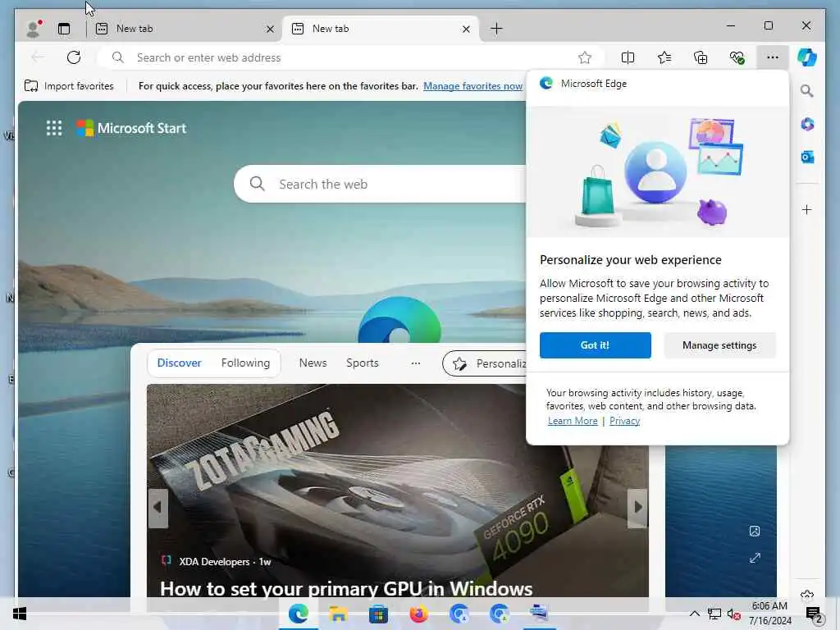The image size is (840, 630).
Task: Open Settings and more ellipsis menu
Action: [x=773, y=57]
